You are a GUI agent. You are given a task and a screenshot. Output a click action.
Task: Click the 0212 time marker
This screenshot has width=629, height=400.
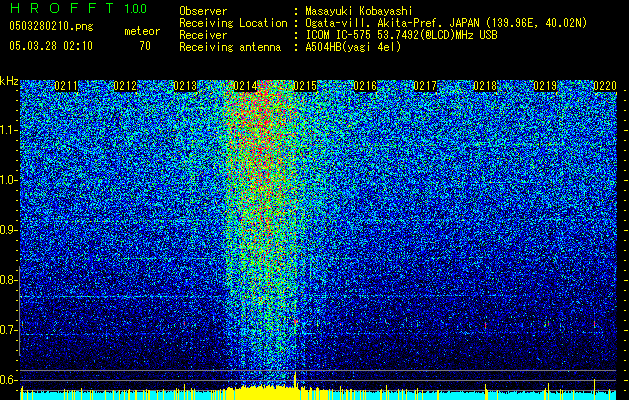125,86
